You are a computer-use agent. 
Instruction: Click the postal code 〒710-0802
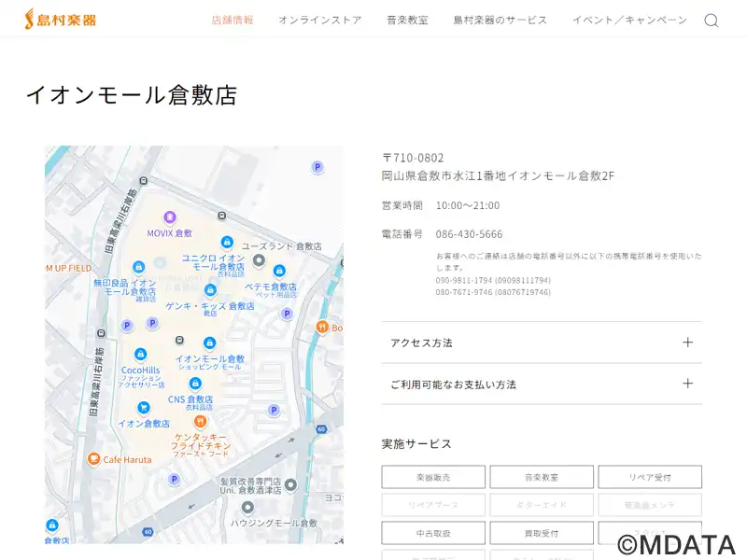[x=413, y=158]
